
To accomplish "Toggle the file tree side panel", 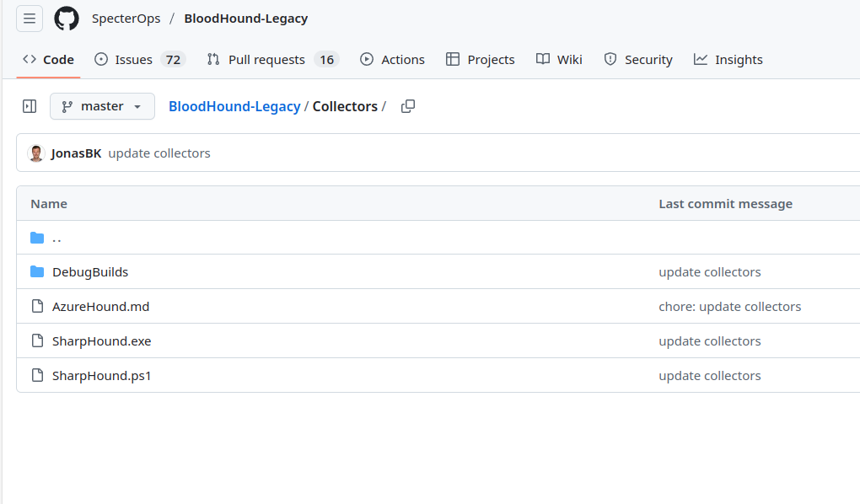I will pyautogui.click(x=30, y=106).
